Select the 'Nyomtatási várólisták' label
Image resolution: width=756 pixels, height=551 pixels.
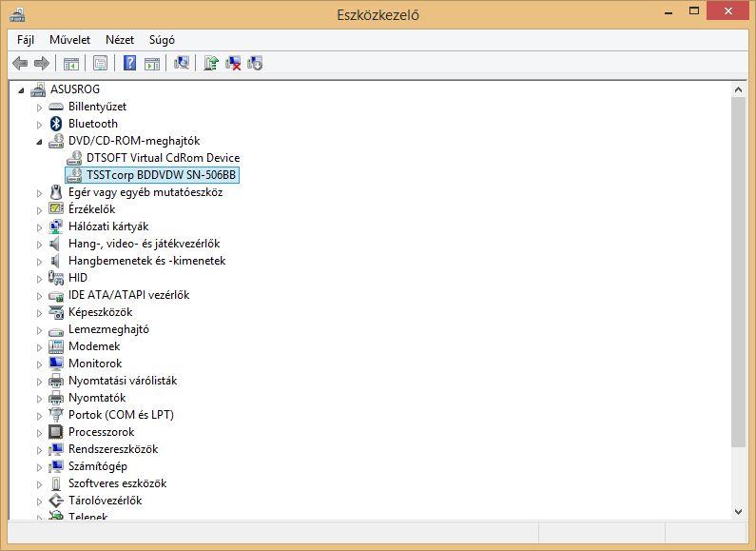pos(123,381)
